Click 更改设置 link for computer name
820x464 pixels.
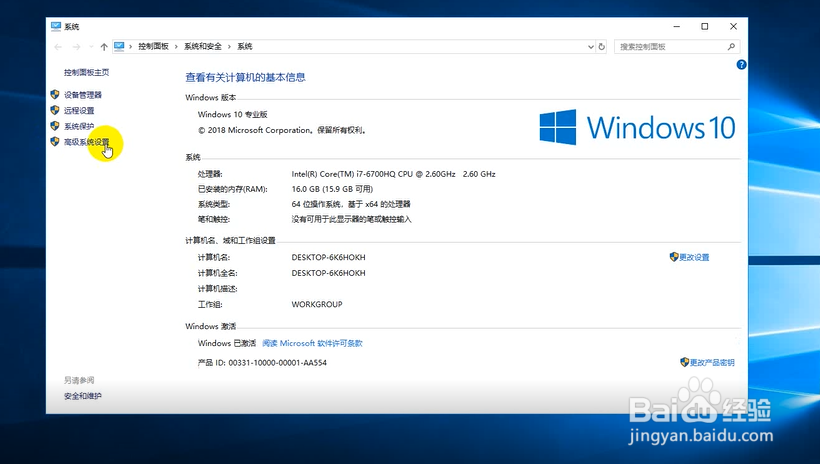point(694,257)
